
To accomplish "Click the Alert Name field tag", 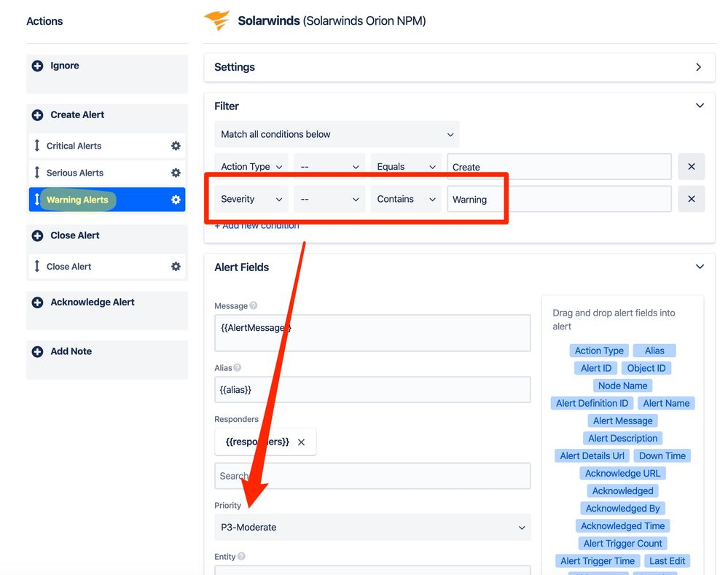I will (666, 404).
